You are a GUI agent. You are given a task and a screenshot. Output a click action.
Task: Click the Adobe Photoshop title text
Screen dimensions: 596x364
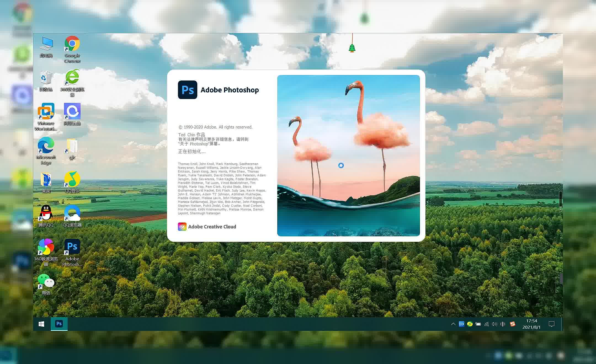tap(230, 90)
